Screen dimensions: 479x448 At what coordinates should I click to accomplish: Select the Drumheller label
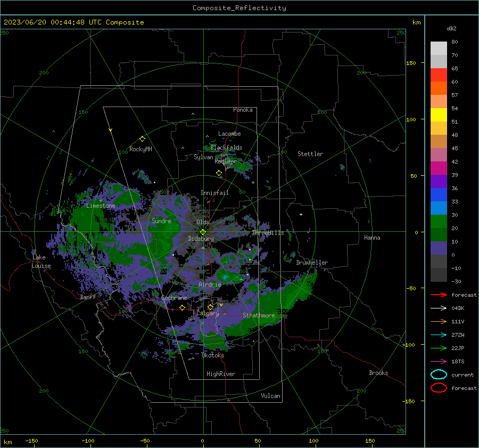tap(312, 263)
